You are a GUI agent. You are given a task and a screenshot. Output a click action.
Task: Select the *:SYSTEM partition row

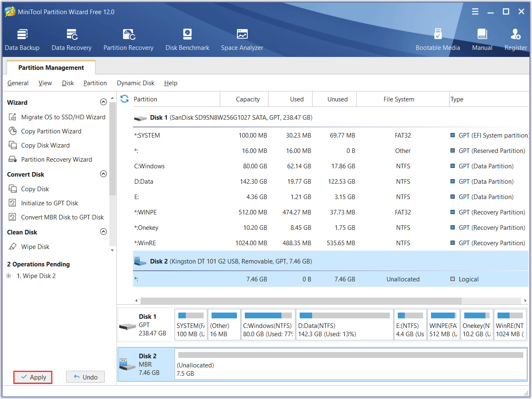pyautogui.click(x=331, y=135)
